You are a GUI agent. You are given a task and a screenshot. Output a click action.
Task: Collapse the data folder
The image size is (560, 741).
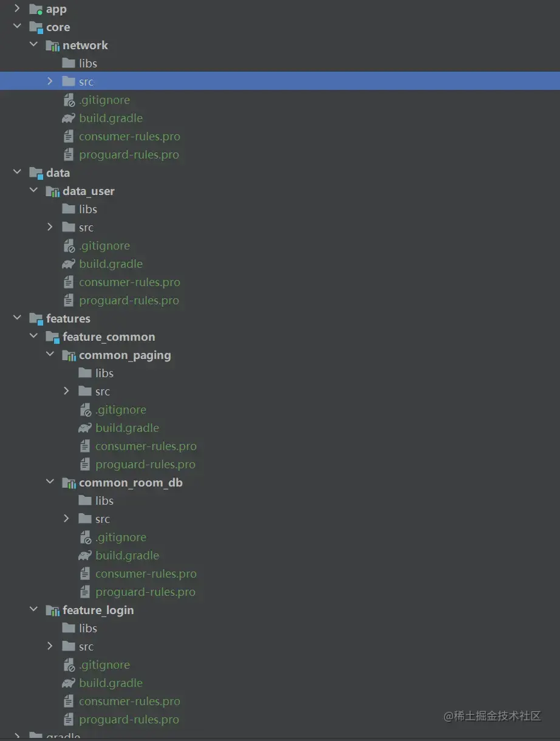(x=17, y=173)
